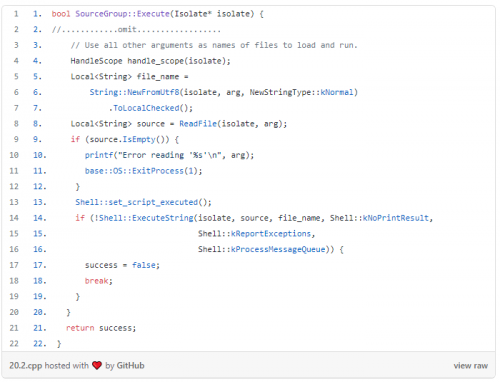
Task: Click the red heart icon in footer
Action: [97, 365]
